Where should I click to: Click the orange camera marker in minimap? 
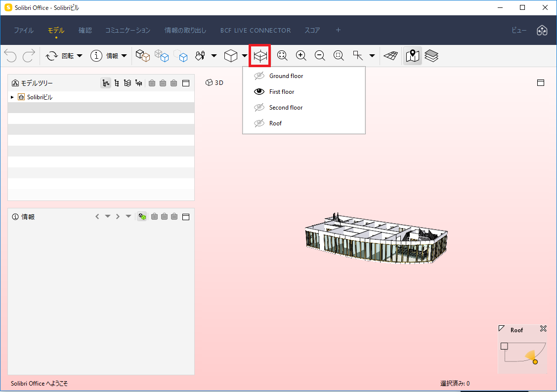click(535, 362)
